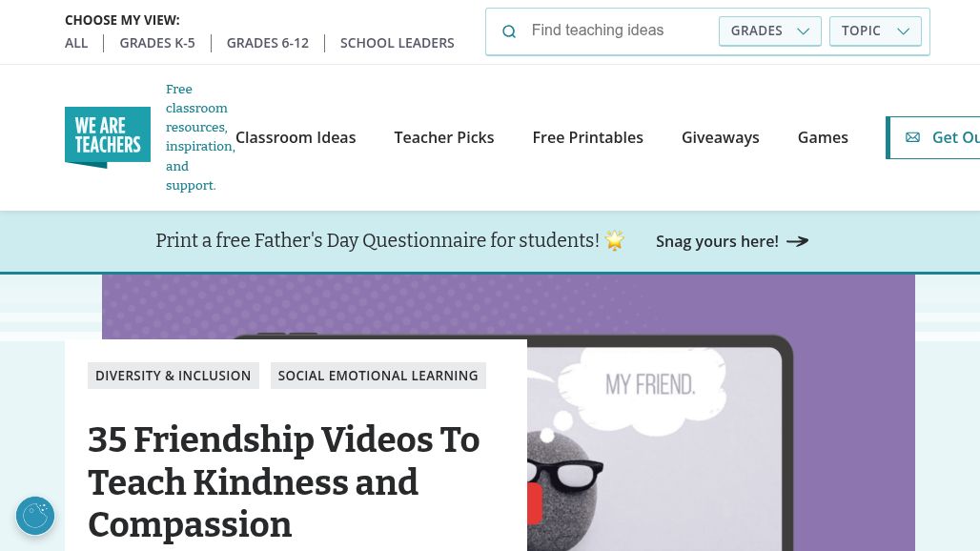Screen dimensions: 980x551
Task: Click the star emoji in the banner
Action: pos(615,240)
